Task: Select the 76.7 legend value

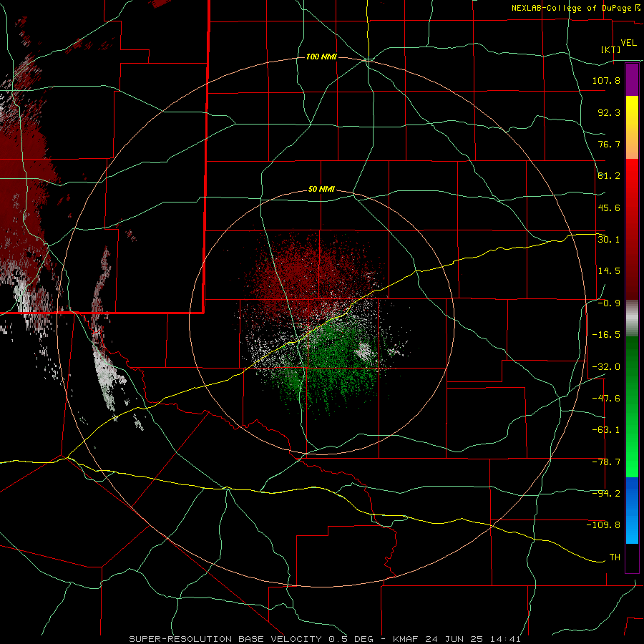Action: pos(609,144)
